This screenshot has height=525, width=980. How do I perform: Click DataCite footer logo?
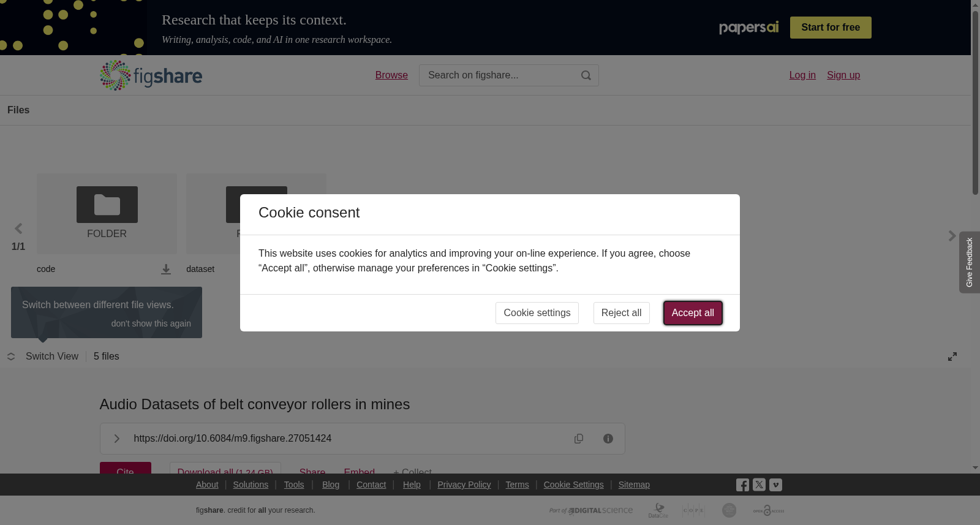click(658, 510)
